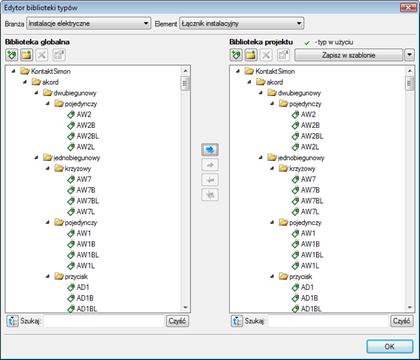Click new folder icon in Biblioteka projektu
The width and height of the screenshot is (420, 360).
pos(251,55)
